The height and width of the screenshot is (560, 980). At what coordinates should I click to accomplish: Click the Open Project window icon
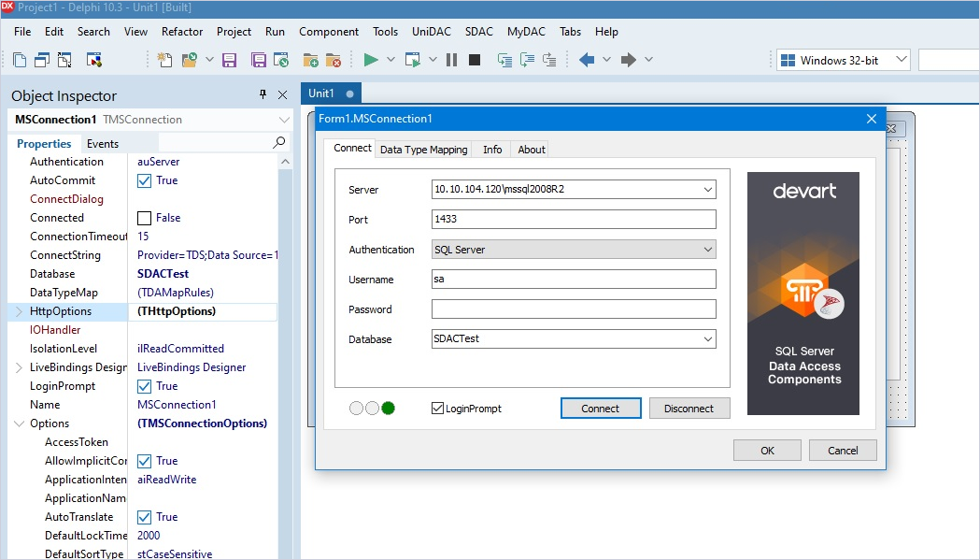coord(281,60)
